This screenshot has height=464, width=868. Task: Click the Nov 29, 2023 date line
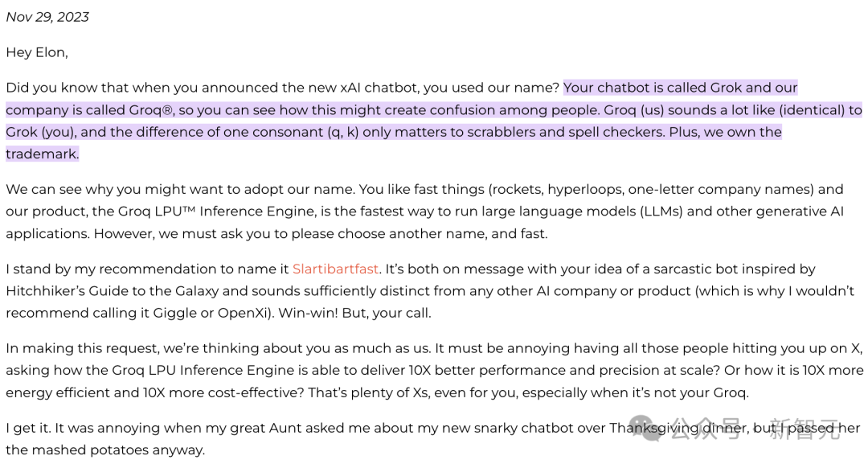(47, 17)
